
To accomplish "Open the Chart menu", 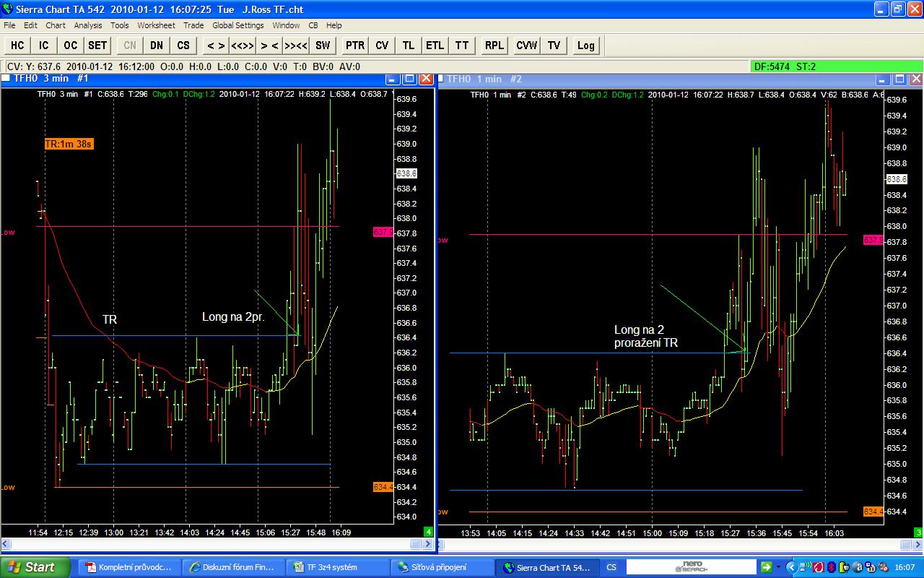I will pos(56,25).
